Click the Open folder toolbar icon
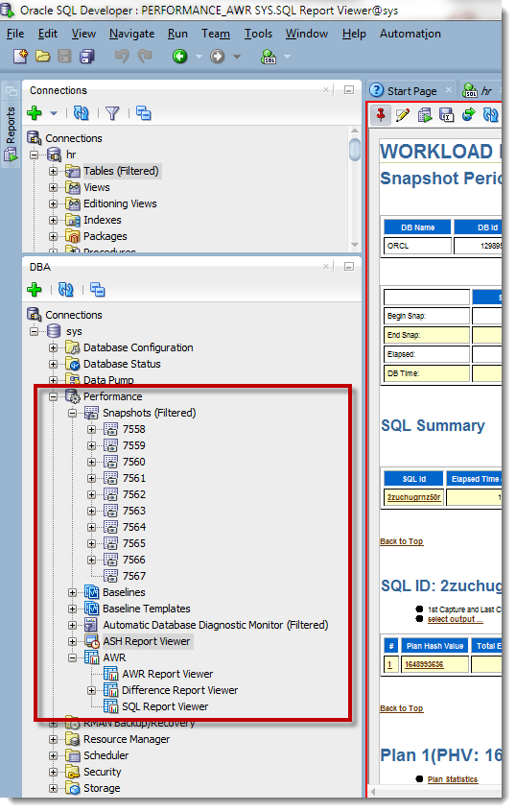Viewport: 516px width, 812px height. click(42, 56)
